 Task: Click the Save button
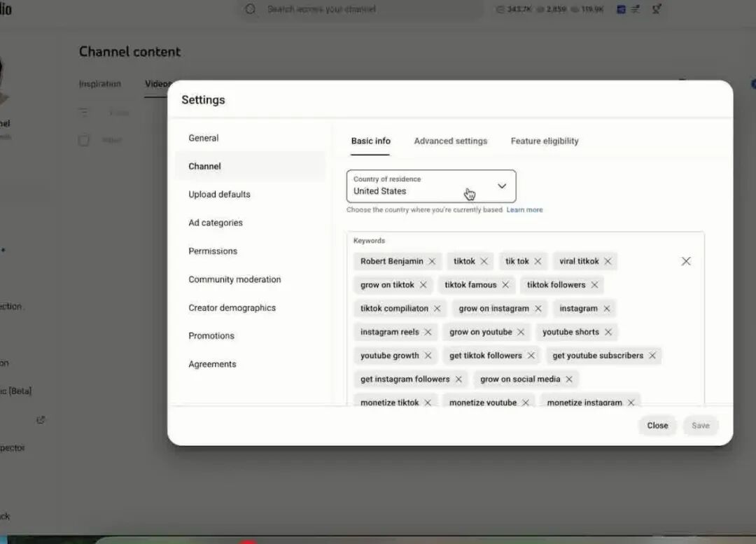[x=701, y=425]
